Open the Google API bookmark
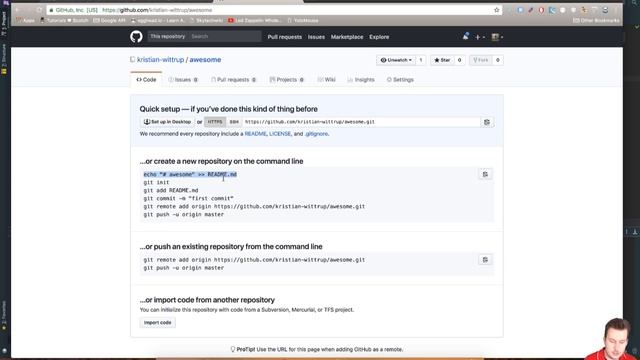 click(x=109, y=20)
